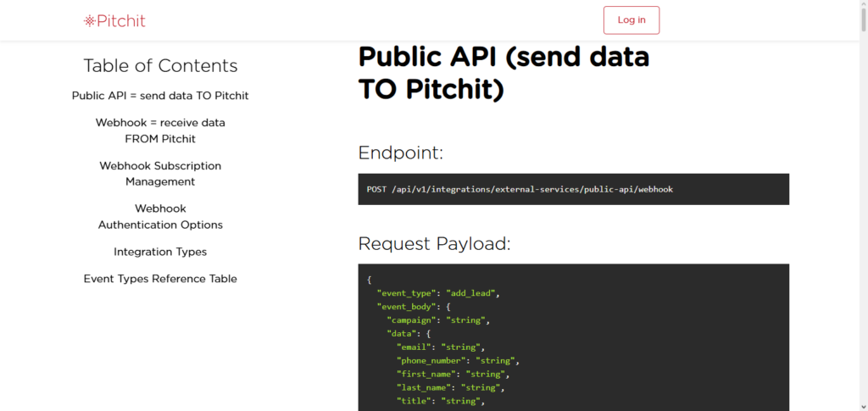Click the Endpoint: heading
The image size is (868, 411).
(401, 153)
